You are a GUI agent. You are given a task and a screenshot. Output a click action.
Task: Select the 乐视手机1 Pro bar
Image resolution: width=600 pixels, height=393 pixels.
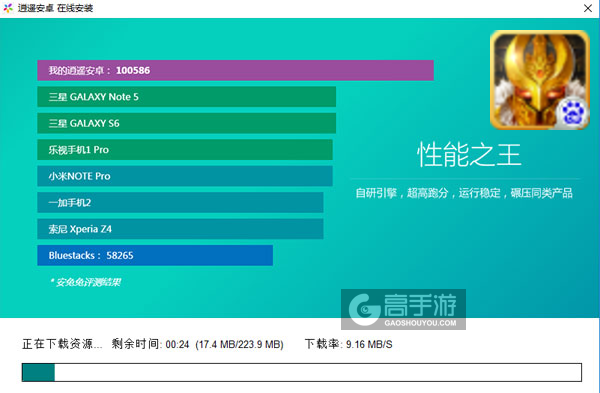[185, 150]
